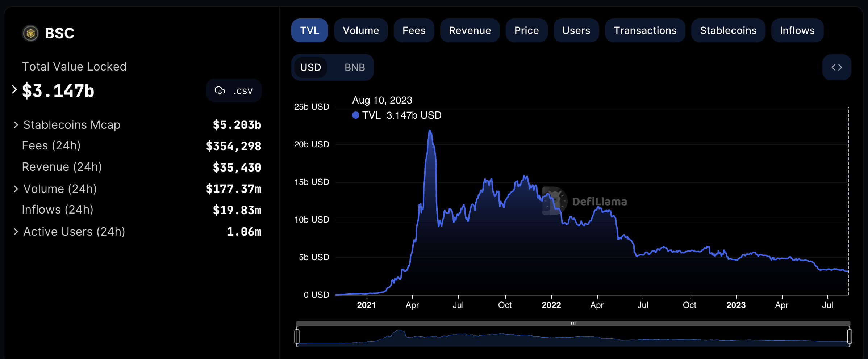This screenshot has height=359, width=868.
Task: Click the May 2021 TVL peak
Action: pos(430,131)
